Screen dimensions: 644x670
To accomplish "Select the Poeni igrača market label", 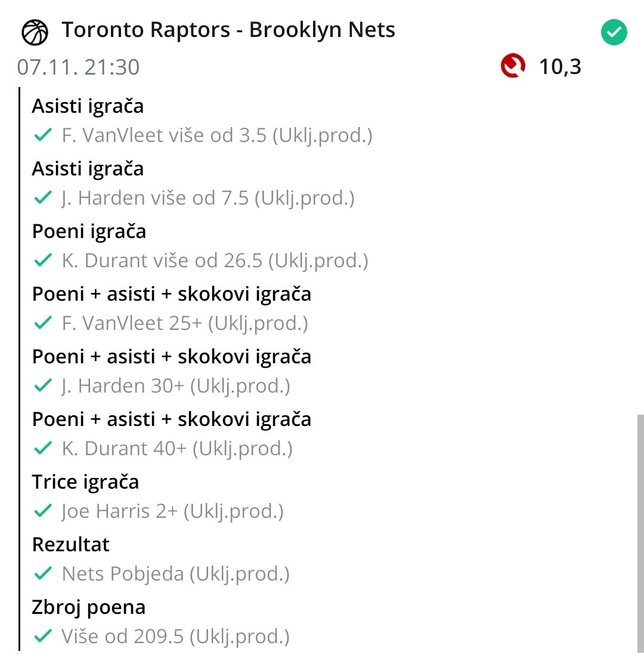I will pos(89,231).
